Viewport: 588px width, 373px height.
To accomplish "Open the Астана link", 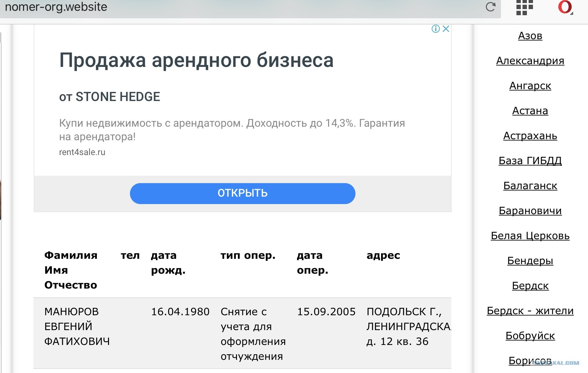I will tap(530, 110).
